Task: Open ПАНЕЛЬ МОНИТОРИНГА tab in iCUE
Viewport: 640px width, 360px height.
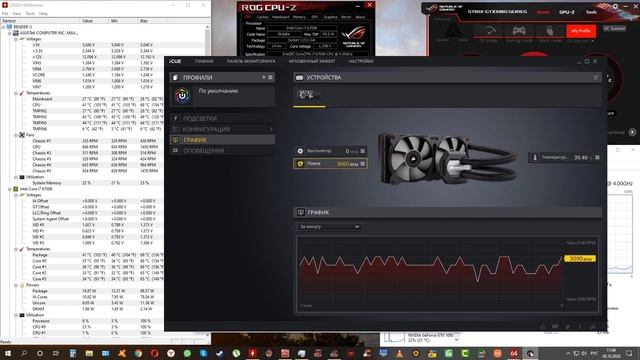Action: pyautogui.click(x=251, y=61)
